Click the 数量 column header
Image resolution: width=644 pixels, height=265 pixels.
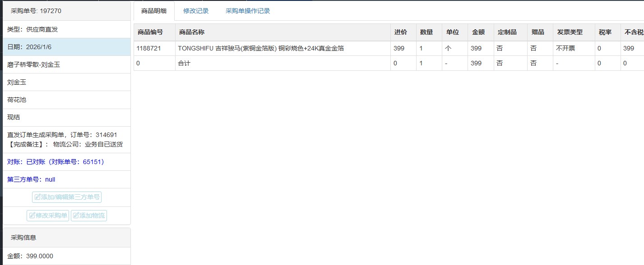coord(426,32)
